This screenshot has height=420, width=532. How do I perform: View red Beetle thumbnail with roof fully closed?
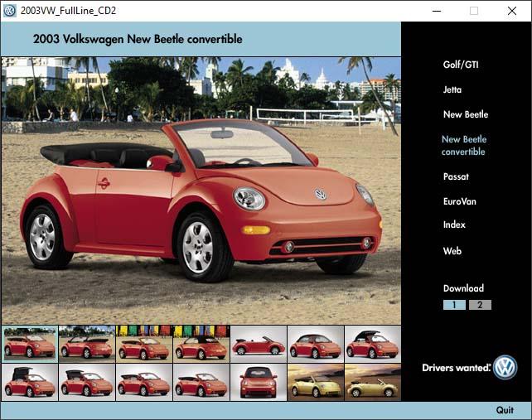[316, 344]
